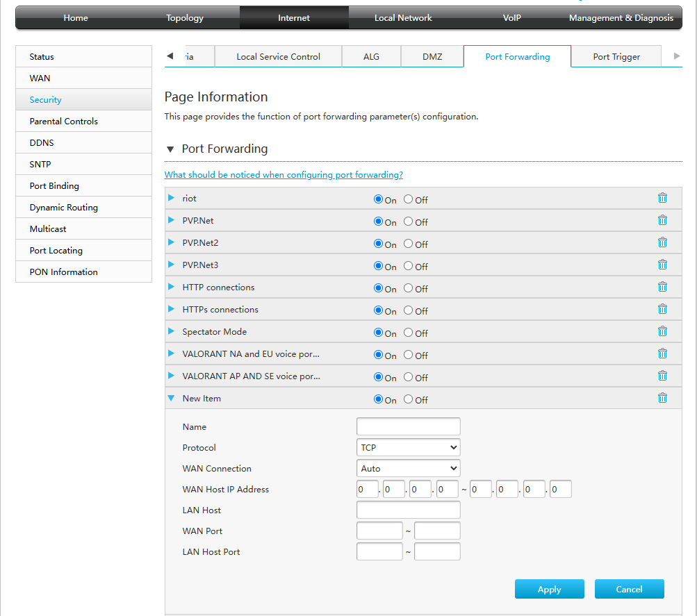Turn off VALORANT NA and EU voice rule
The image size is (697, 616).
pos(410,355)
